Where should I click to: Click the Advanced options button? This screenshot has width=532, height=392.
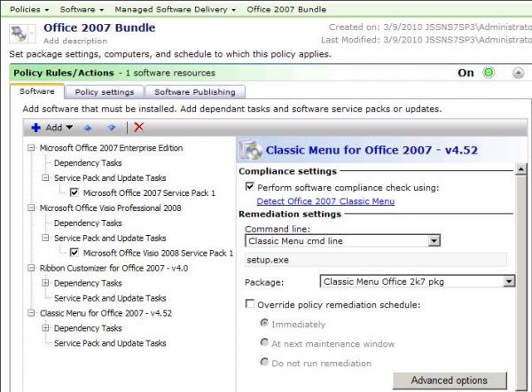(x=450, y=380)
